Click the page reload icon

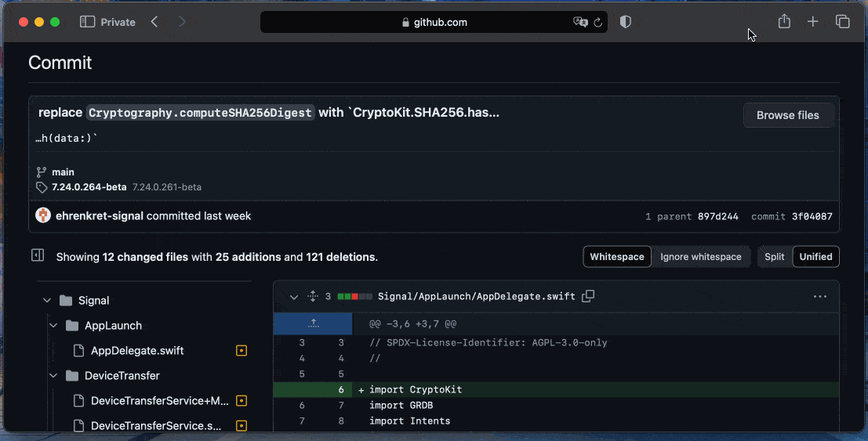tap(598, 23)
